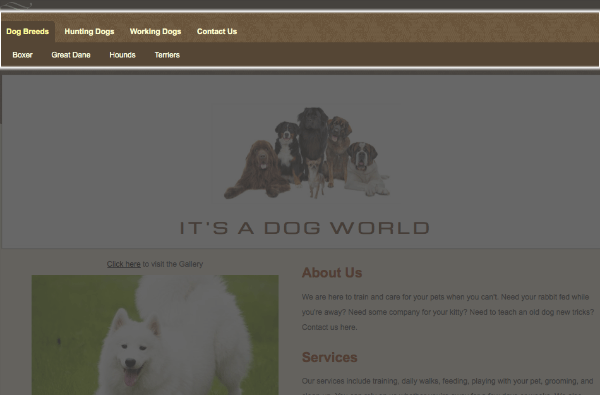Screen dimensions: 600x395
Task: Click the 'Contact us here.' text
Action: (x=329, y=327)
